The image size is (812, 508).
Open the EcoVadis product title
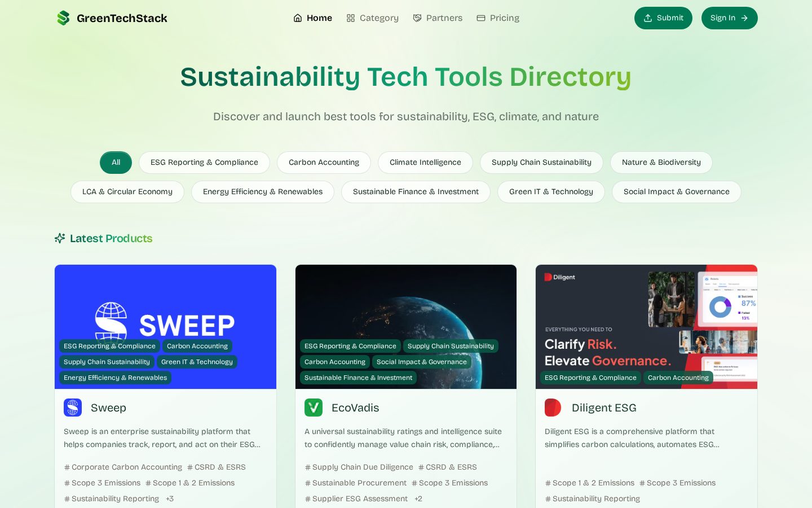[355, 408]
